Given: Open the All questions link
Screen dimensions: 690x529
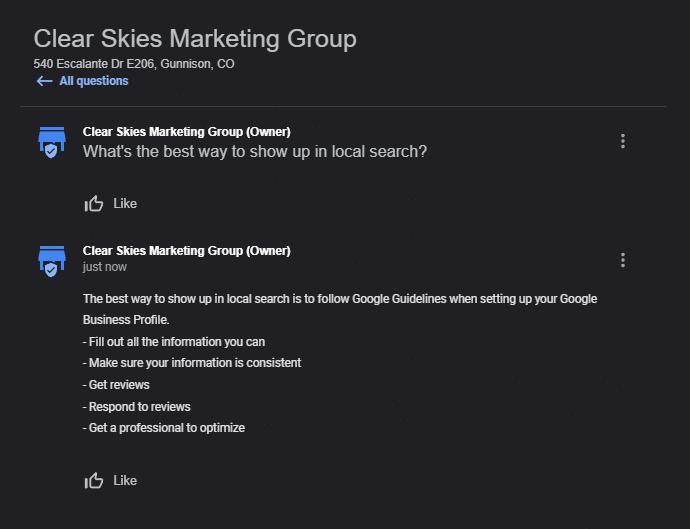Looking at the screenshot, I should pyautogui.click(x=94, y=81).
